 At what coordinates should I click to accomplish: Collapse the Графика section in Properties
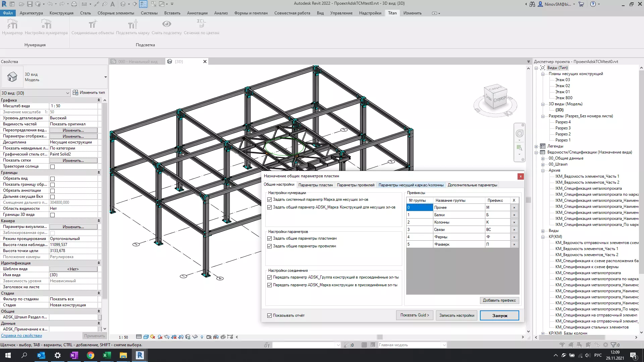99,100
